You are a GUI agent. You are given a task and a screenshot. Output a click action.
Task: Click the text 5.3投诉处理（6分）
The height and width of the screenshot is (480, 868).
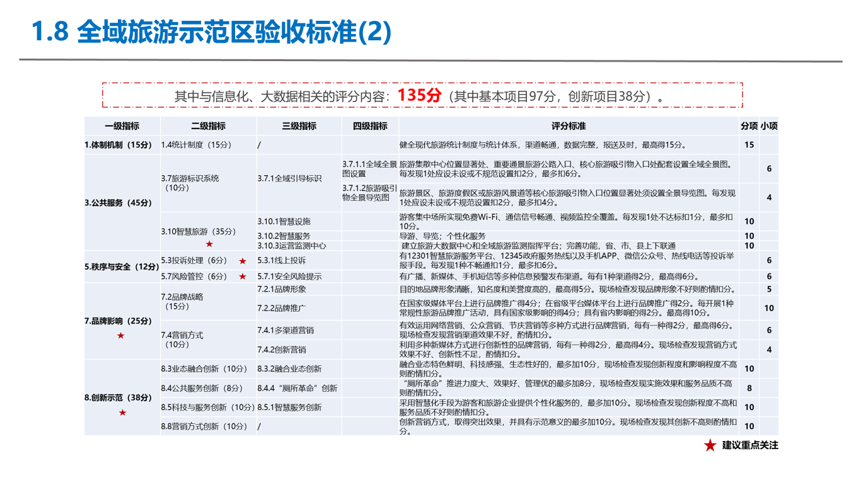tap(194, 260)
